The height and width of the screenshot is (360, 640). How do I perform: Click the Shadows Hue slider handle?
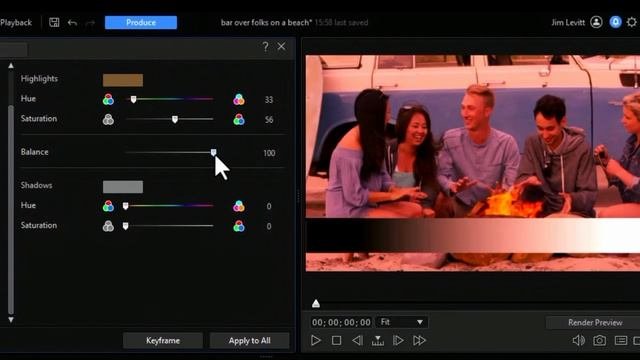tap(126, 206)
